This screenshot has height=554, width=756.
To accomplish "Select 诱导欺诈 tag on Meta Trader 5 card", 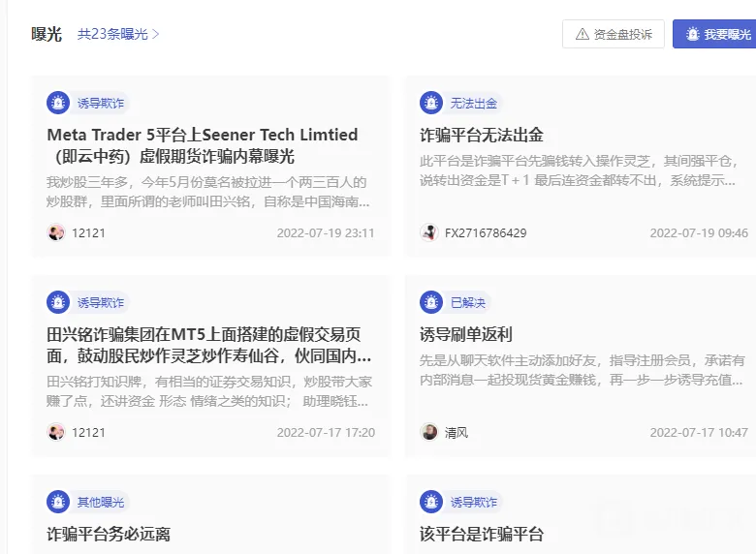I will 101,103.
